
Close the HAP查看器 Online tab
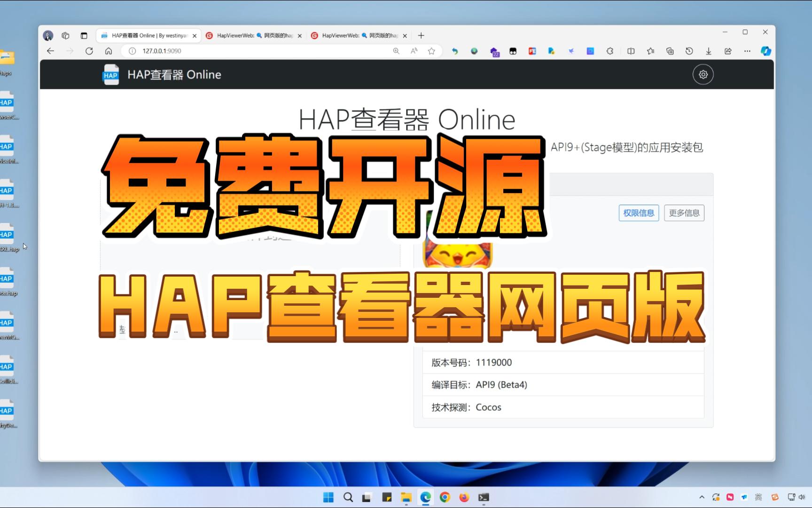tap(195, 36)
